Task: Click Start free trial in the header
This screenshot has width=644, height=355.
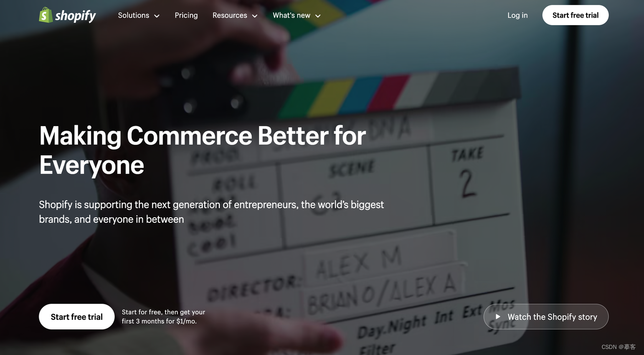Action: click(576, 15)
